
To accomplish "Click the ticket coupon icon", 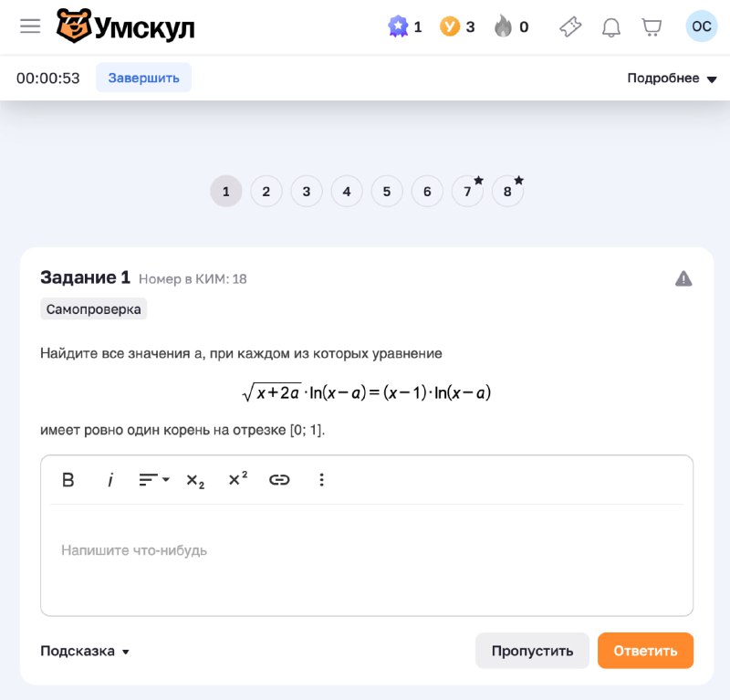I will coord(570,27).
